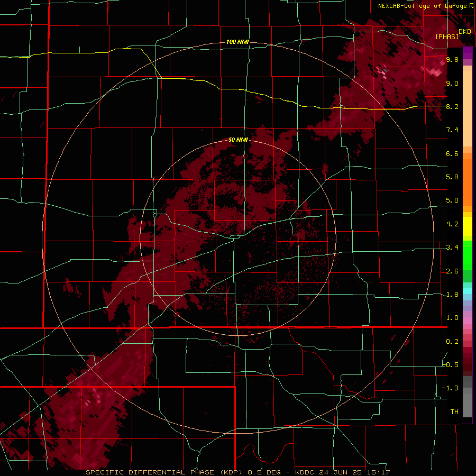The width and height of the screenshot is (476, 476).
Task: Click the -0.5 legend value
Action: [450, 365]
